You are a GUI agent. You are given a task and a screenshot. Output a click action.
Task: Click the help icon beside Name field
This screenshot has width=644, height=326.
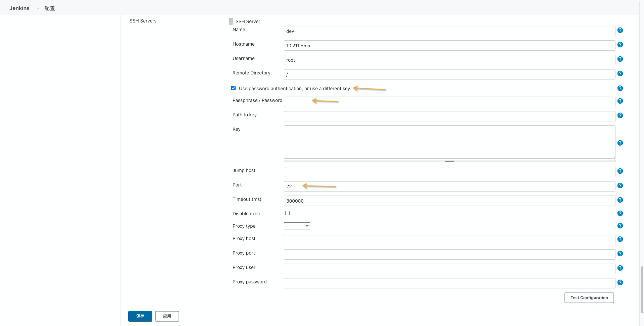coord(620,30)
